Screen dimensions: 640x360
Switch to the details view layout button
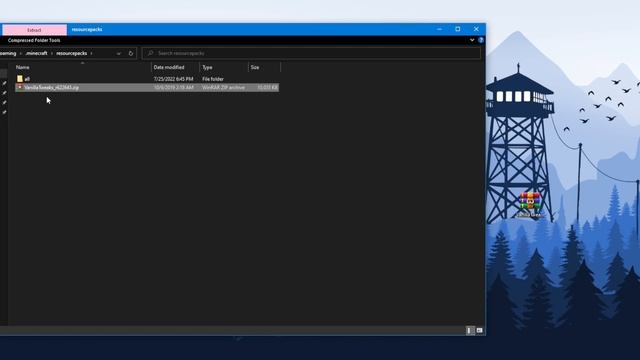tap(470, 331)
